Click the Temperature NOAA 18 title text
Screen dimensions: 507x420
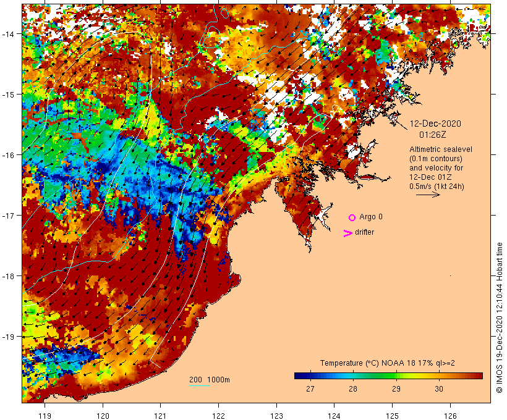[x=388, y=363]
